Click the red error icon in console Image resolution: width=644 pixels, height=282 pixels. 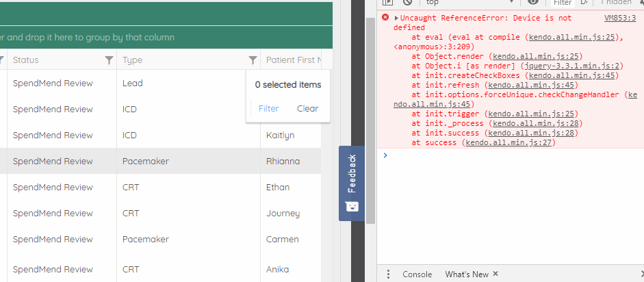[385, 18]
